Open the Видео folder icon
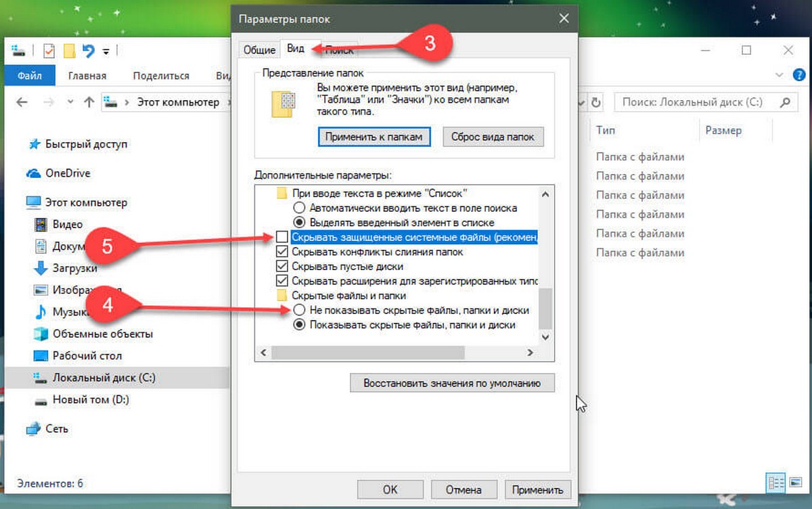This screenshot has height=509, width=812. (41, 224)
